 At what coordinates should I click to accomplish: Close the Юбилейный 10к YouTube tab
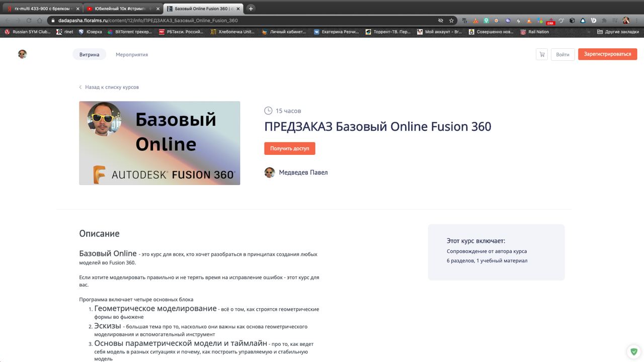[x=158, y=9]
